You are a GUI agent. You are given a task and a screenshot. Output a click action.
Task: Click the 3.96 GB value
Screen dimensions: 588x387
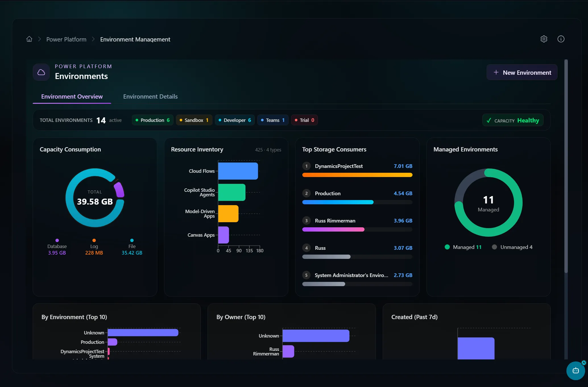(x=403, y=221)
